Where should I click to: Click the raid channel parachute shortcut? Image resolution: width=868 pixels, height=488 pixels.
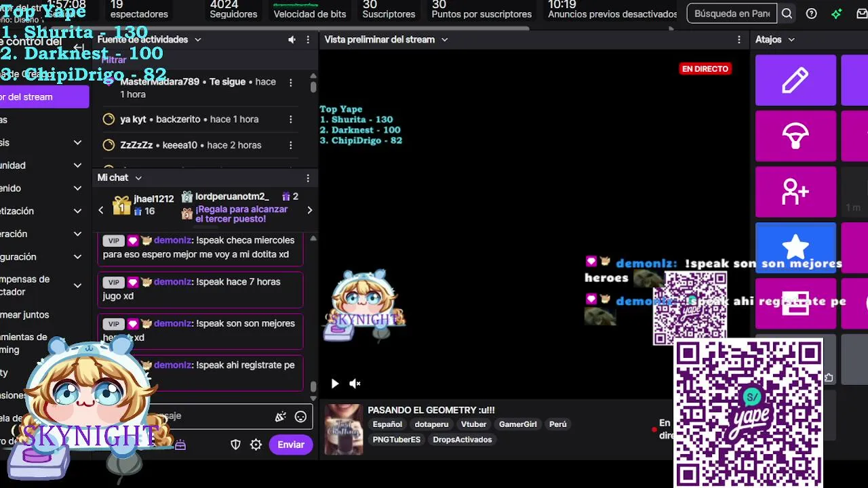795,136
